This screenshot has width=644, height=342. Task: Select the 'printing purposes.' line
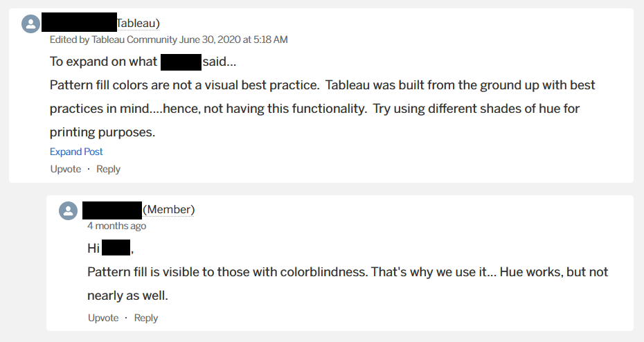(x=102, y=132)
